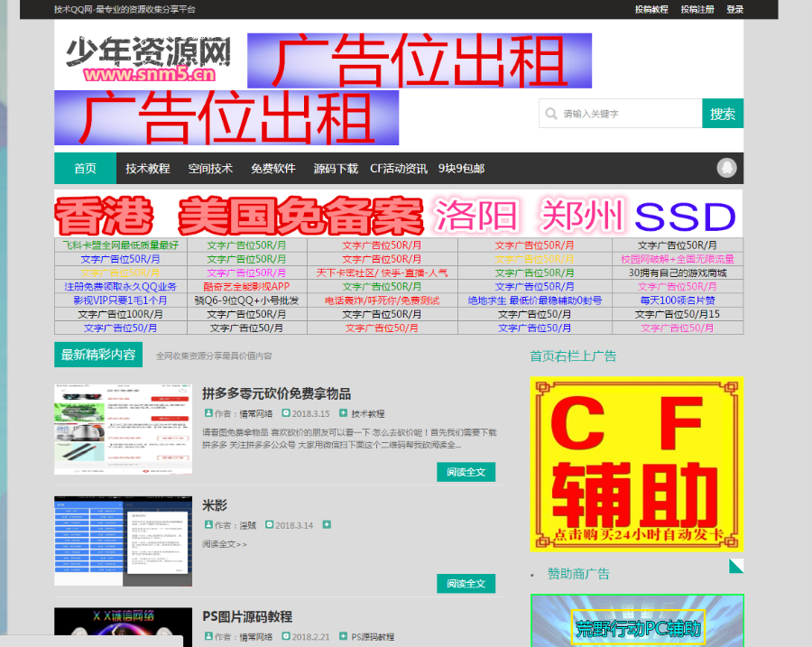Click date icon beside 2018.3.15

[x=286, y=413]
